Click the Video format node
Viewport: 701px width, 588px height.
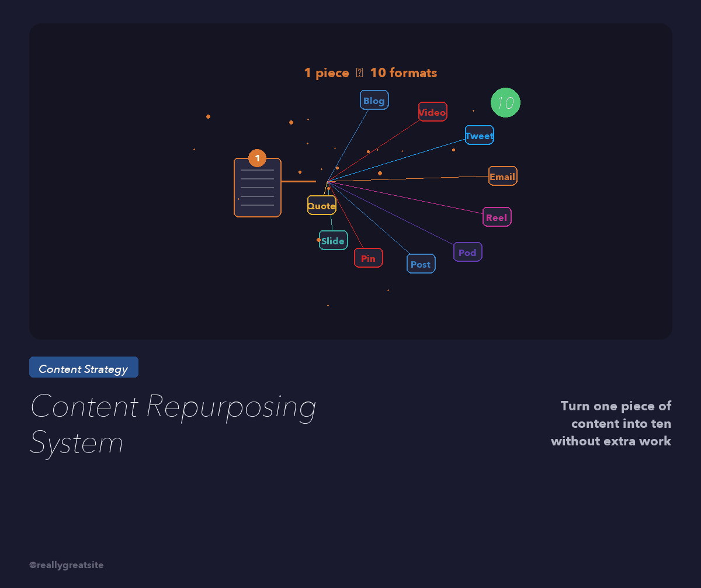point(432,112)
